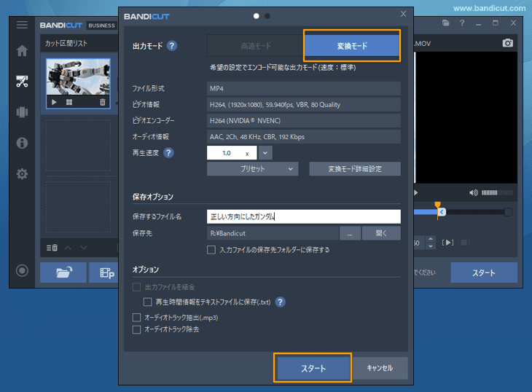This screenshot has height=392, width=532.
Task: Select the Cut mode scissors sidebar icon
Action: click(22, 82)
